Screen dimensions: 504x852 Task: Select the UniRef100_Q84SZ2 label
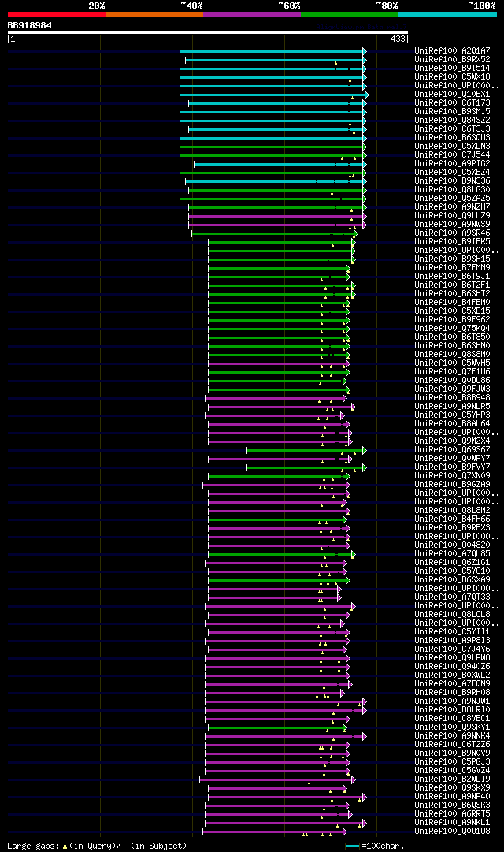(452, 121)
